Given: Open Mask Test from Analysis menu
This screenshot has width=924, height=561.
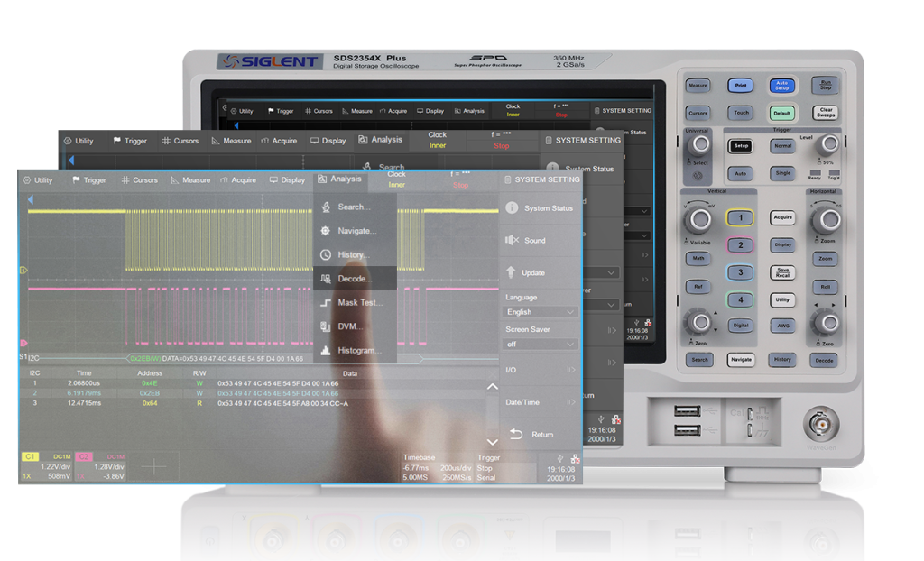Looking at the screenshot, I should coord(358,303).
